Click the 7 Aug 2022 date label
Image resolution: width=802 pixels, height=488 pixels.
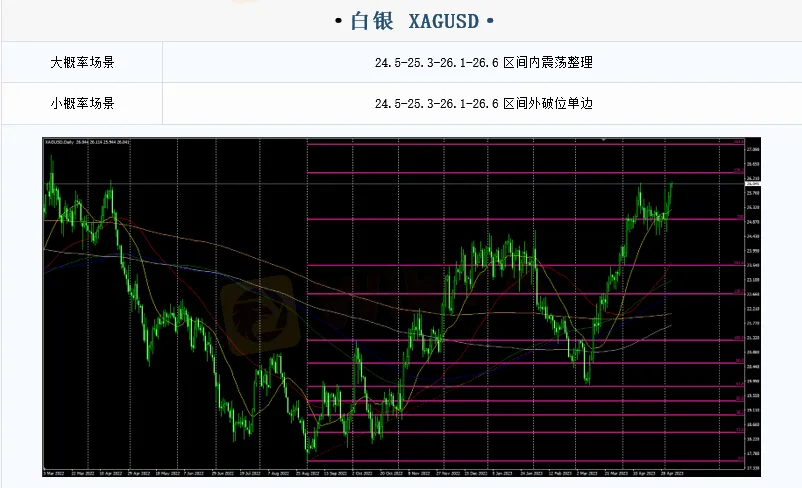coord(278,473)
